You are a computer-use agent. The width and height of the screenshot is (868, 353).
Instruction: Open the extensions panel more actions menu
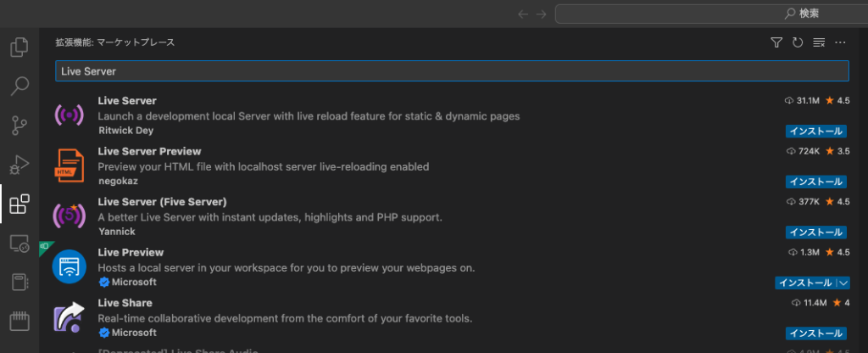[x=840, y=42]
